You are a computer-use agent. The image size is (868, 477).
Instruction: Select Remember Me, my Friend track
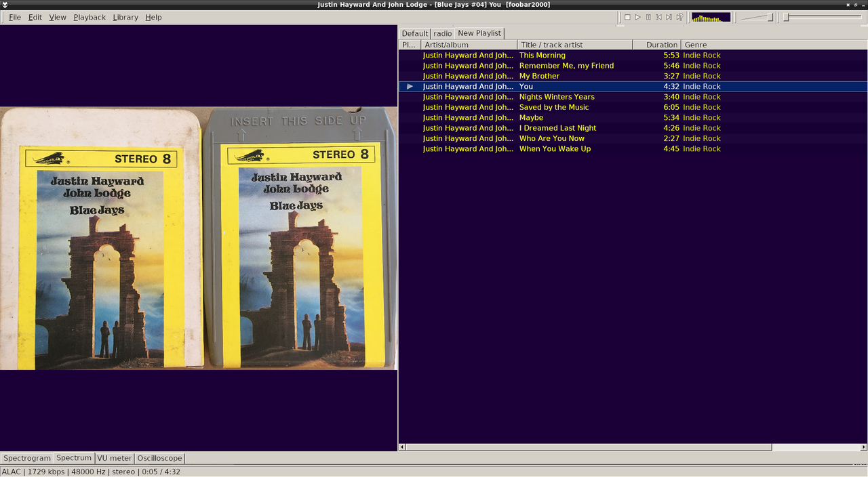click(633, 66)
